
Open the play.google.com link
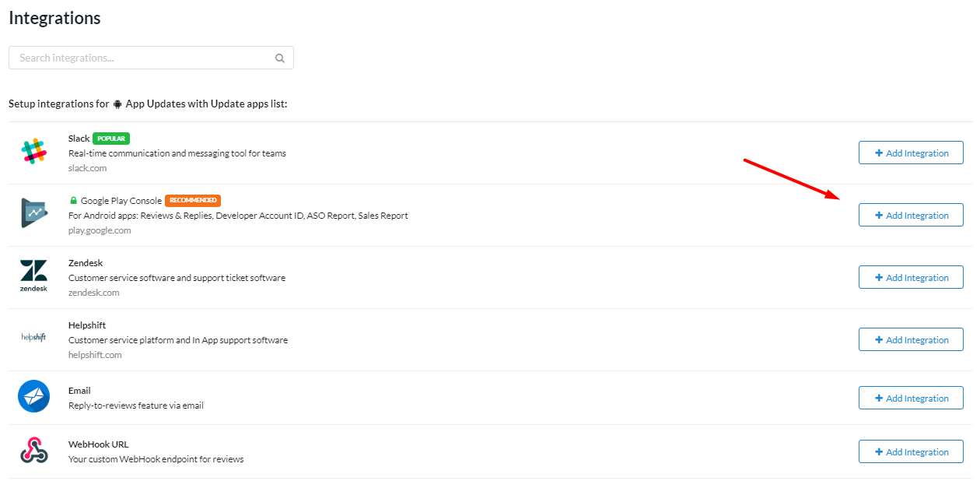point(100,230)
